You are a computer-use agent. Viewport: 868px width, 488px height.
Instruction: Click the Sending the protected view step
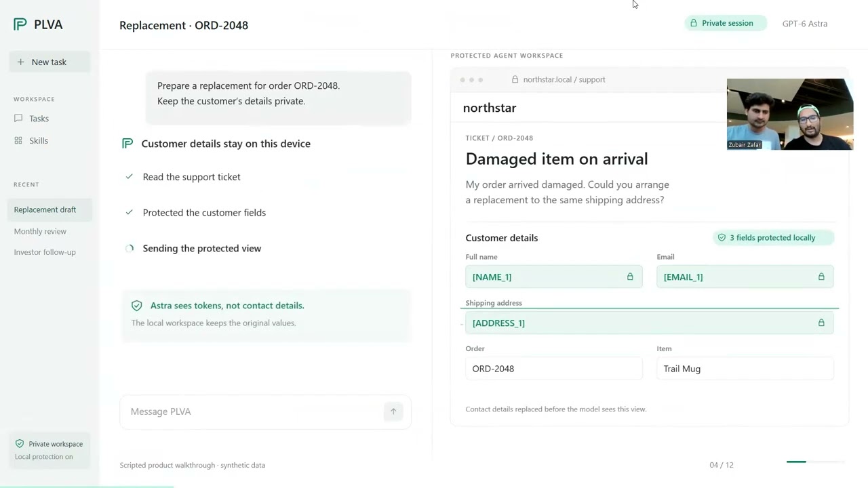click(201, 248)
